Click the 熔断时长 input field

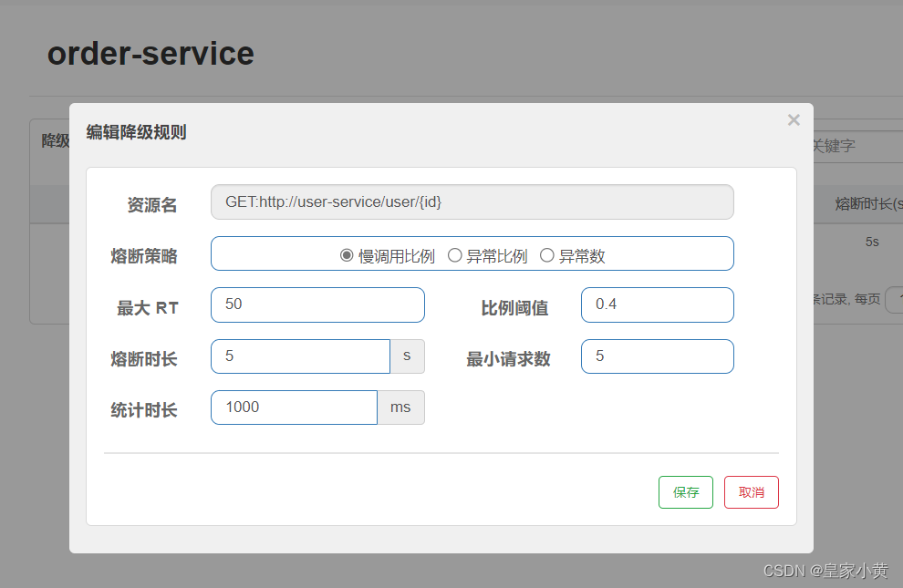[301, 356]
